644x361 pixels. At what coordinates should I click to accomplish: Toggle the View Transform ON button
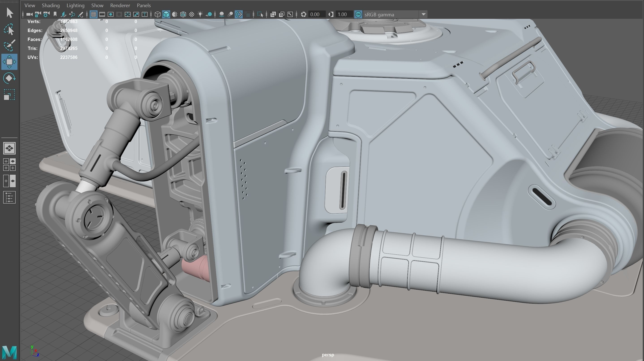(358, 15)
